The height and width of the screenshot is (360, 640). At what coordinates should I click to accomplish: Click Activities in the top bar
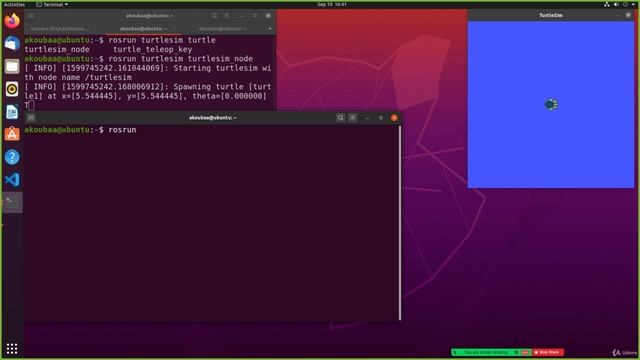(14, 4)
